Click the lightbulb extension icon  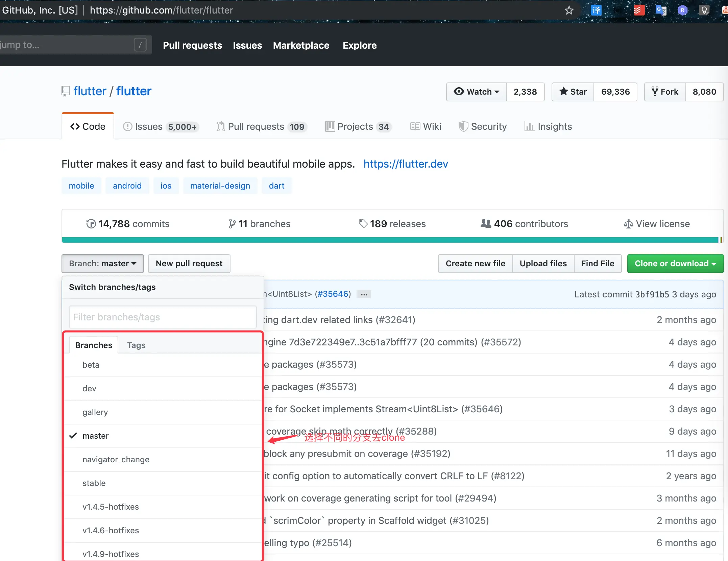(x=704, y=10)
